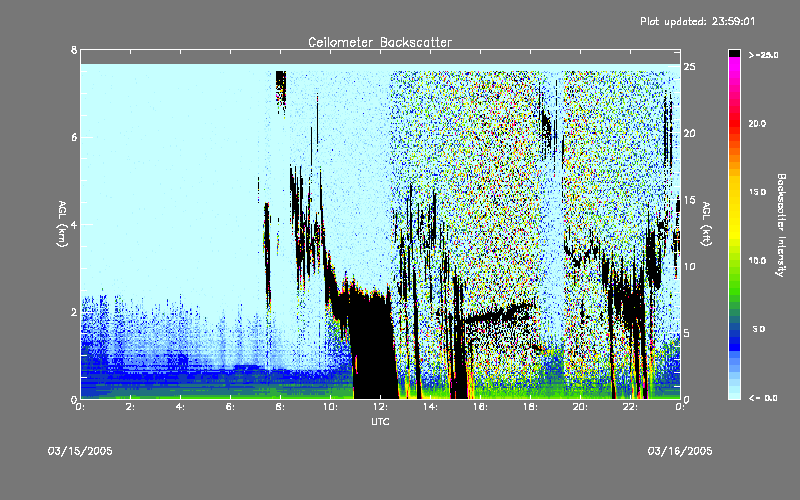
Task: Click the "5" kft tick on right axis
Action: (x=687, y=333)
